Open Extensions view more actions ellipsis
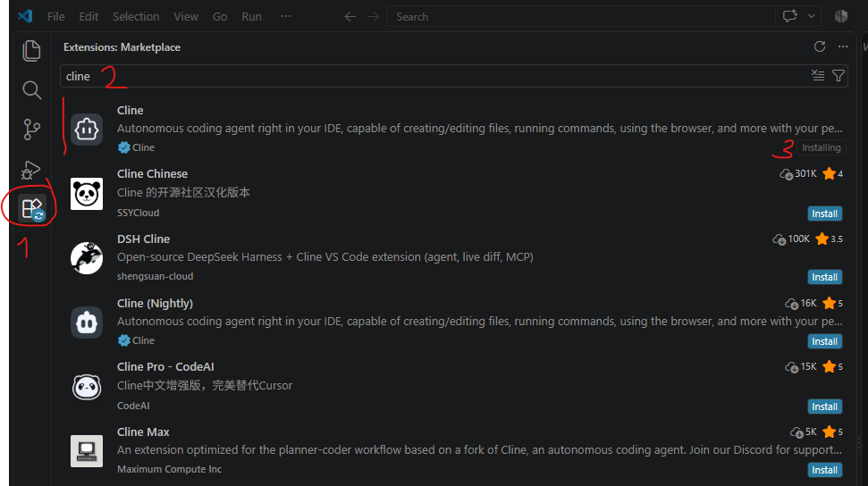Viewport: 868px width, 486px height. pos(843,46)
